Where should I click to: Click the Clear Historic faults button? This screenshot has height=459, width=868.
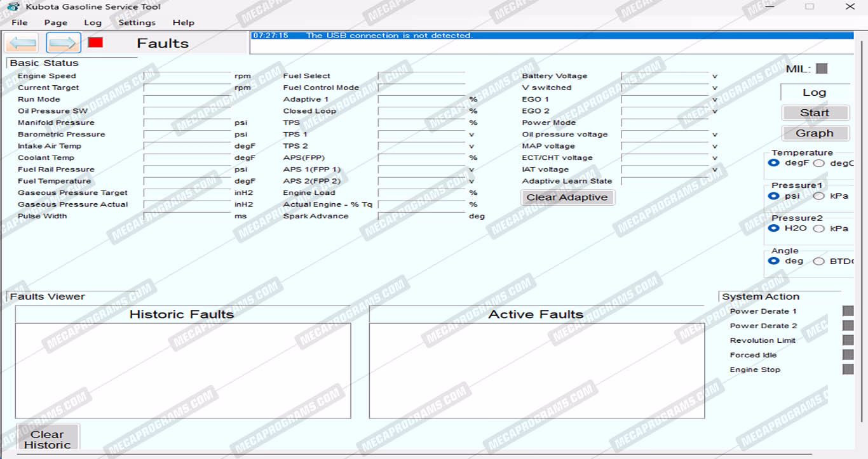click(48, 439)
